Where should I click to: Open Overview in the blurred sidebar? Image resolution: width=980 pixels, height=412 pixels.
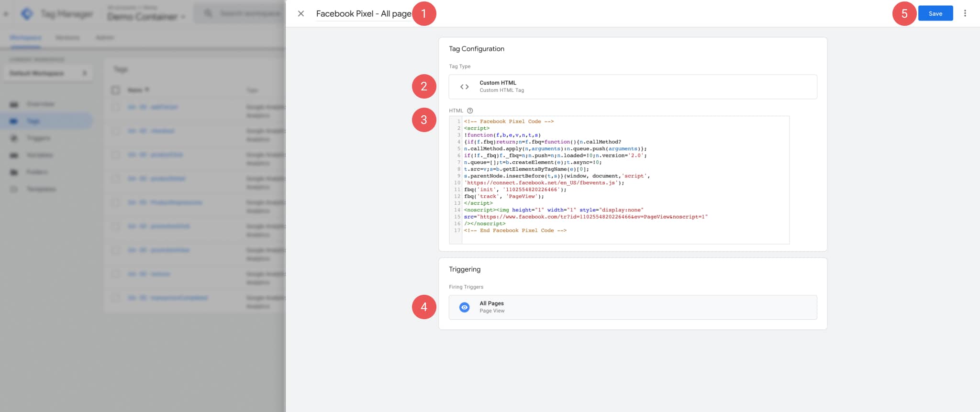[x=40, y=104]
